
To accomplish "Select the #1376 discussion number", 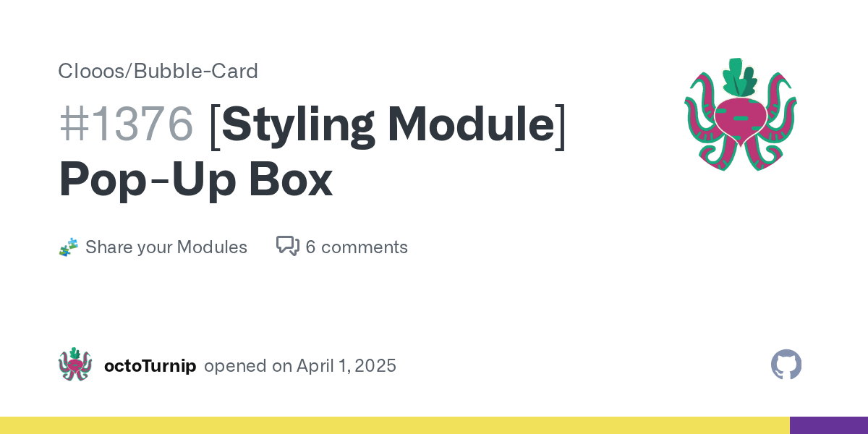I will tap(127, 124).
